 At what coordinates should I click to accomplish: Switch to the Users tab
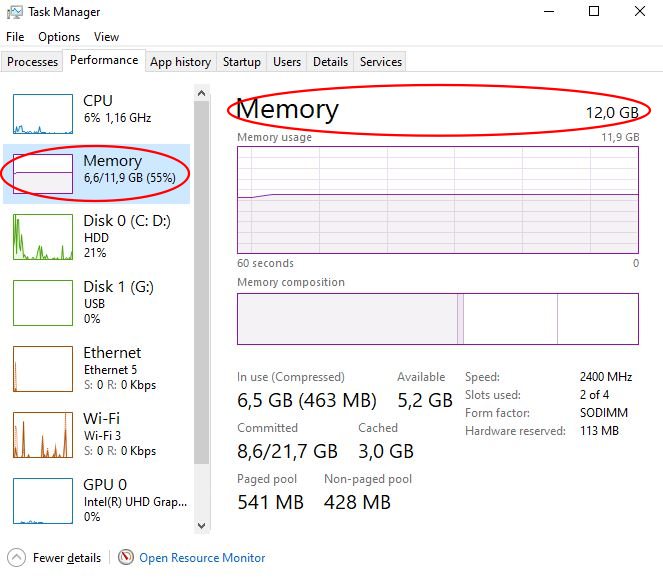click(287, 62)
